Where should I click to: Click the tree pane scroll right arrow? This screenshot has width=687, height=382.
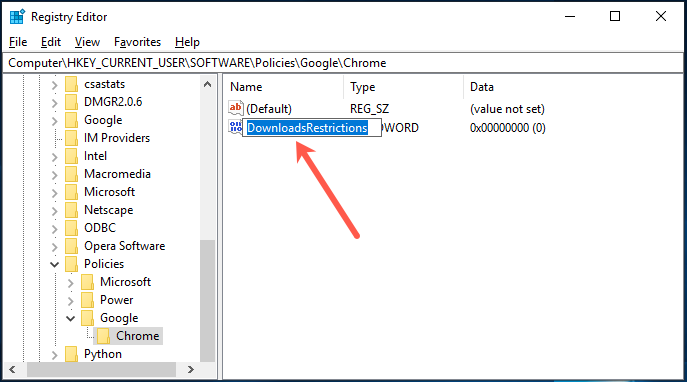191,369
